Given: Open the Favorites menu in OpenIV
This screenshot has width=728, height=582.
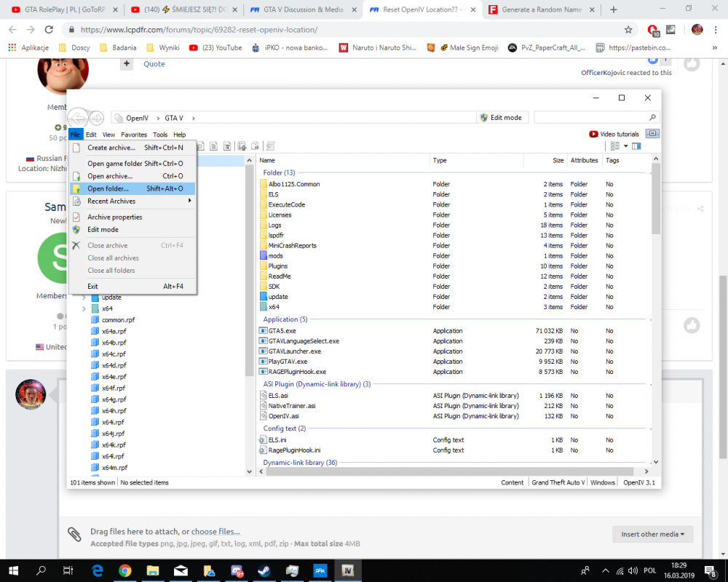Looking at the screenshot, I should pyautogui.click(x=134, y=135).
